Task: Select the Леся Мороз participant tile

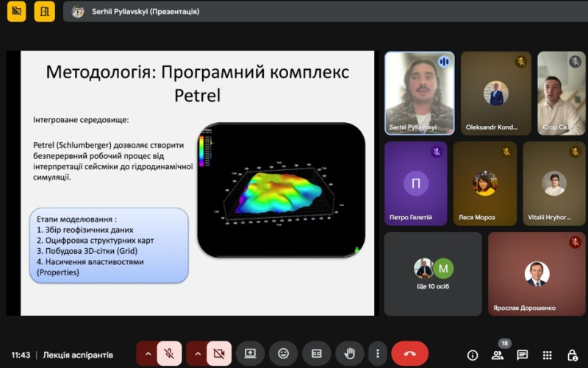Action: tap(485, 183)
